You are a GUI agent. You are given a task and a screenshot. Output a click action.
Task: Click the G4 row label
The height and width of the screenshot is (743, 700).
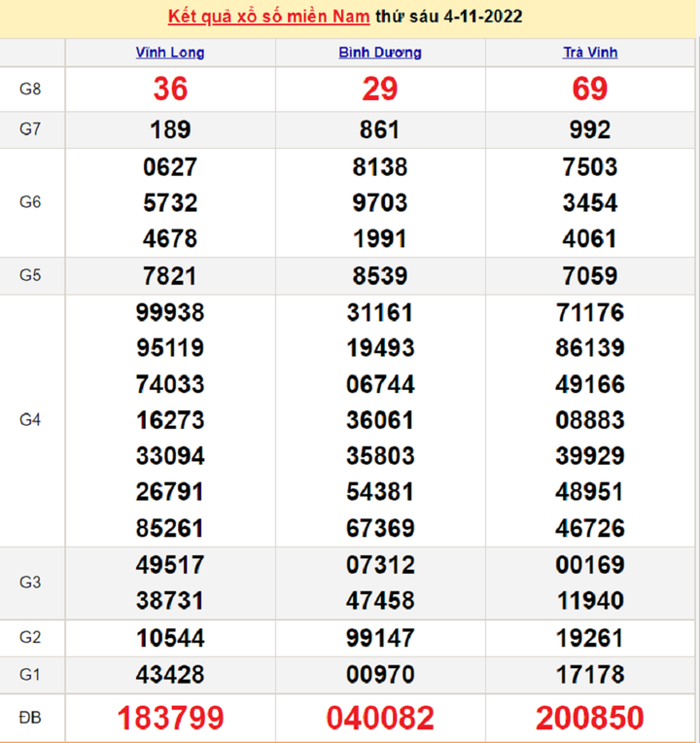click(x=31, y=420)
